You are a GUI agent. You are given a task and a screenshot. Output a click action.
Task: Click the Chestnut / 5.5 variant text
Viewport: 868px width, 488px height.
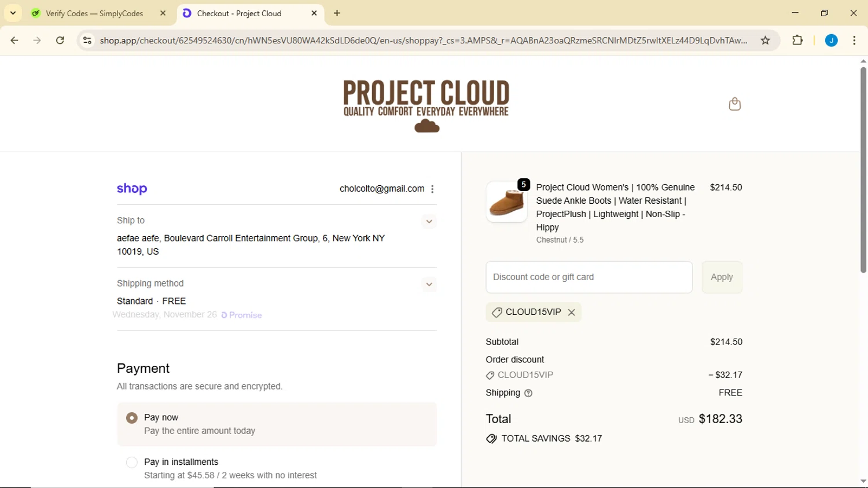560,240
